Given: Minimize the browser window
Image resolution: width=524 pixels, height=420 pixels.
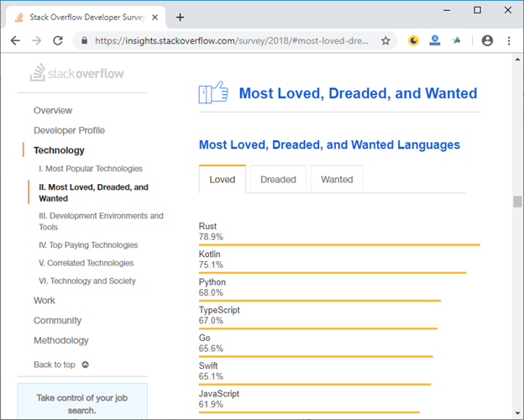Looking at the screenshot, I should pyautogui.click(x=447, y=10).
